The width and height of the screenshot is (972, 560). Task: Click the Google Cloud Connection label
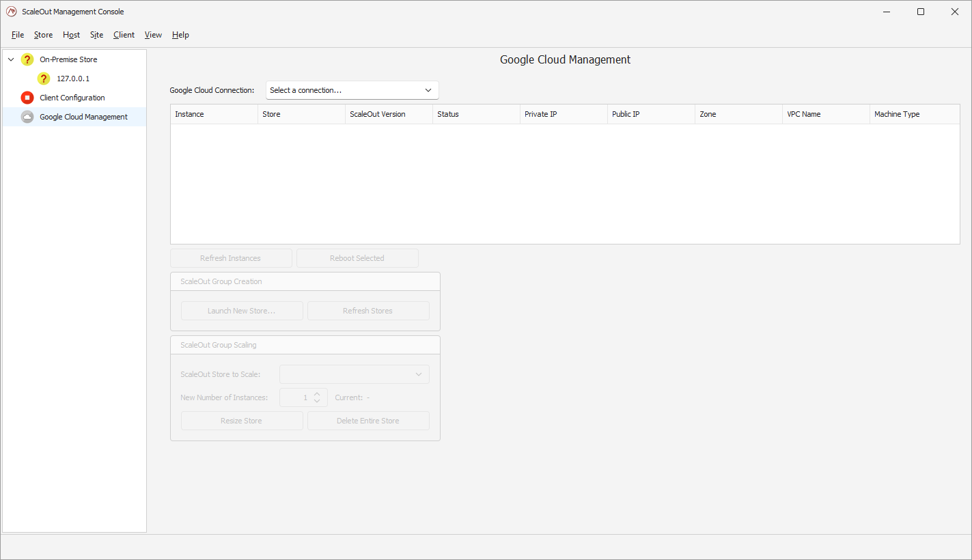tap(212, 90)
